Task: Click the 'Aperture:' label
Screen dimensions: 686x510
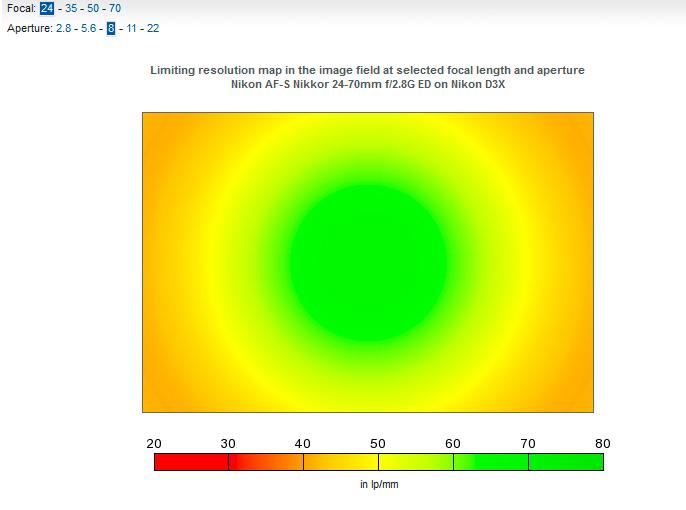Action: [x=30, y=28]
